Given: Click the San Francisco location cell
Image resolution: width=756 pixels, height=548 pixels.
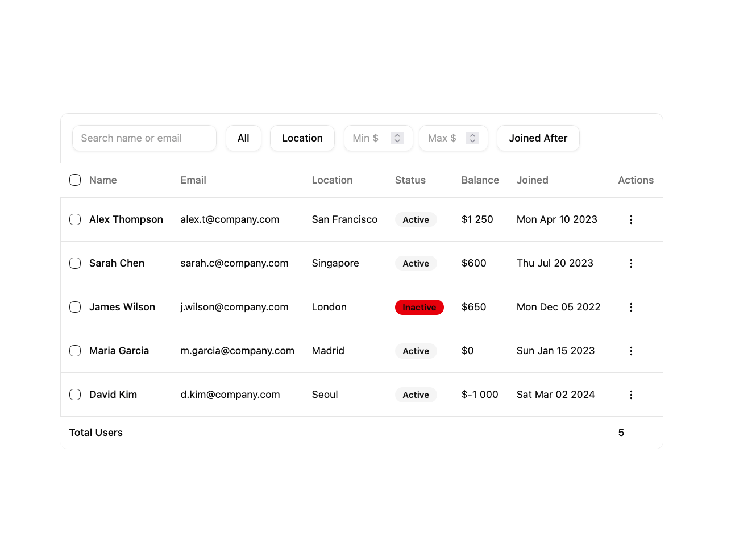Looking at the screenshot, I should [x=345, y=219].
